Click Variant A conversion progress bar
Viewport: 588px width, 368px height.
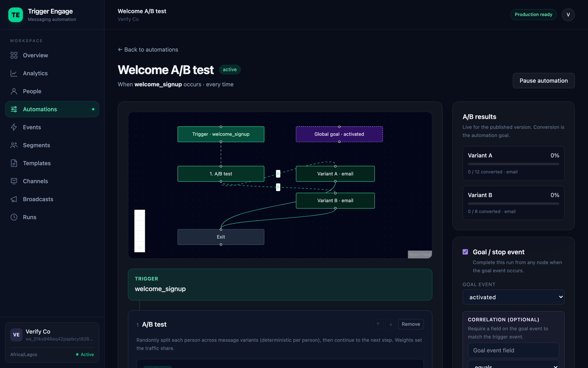tap(513, 164)
